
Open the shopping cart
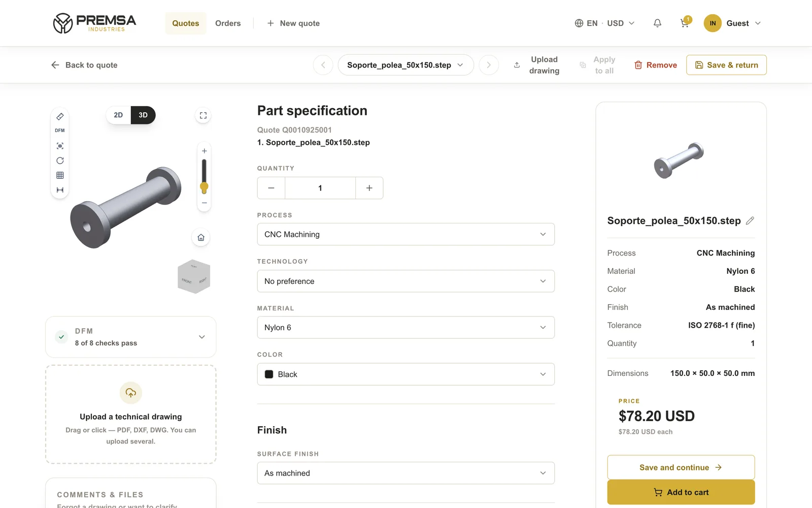point(685,23)
